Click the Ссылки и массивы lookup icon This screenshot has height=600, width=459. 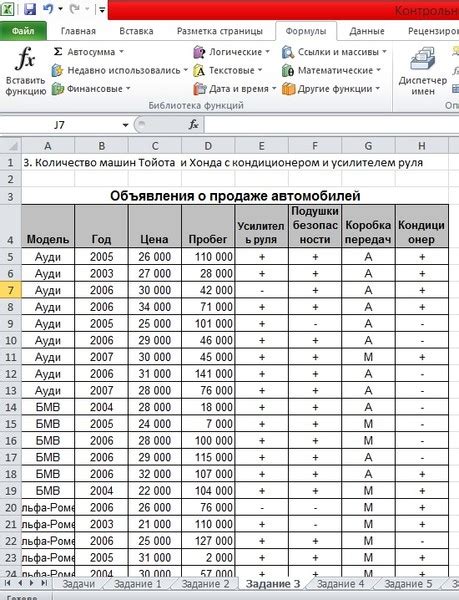pyautogui.click(x=288, y=52)
